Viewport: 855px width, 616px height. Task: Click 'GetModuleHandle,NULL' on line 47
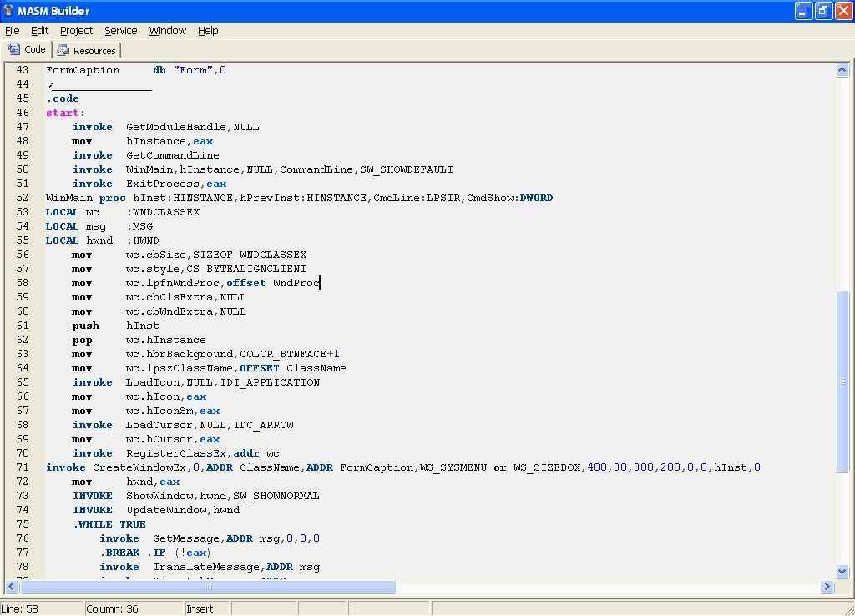[x=193, y=127]
